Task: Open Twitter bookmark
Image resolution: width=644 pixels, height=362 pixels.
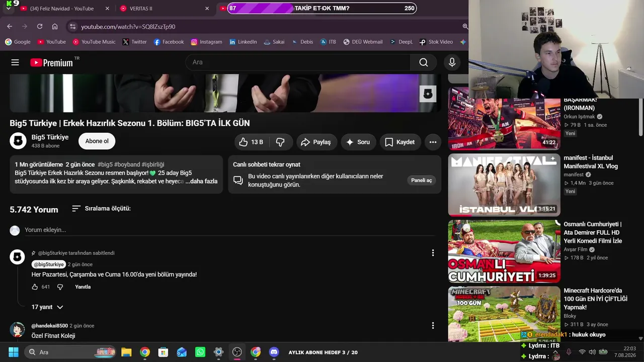Action: 134,42
